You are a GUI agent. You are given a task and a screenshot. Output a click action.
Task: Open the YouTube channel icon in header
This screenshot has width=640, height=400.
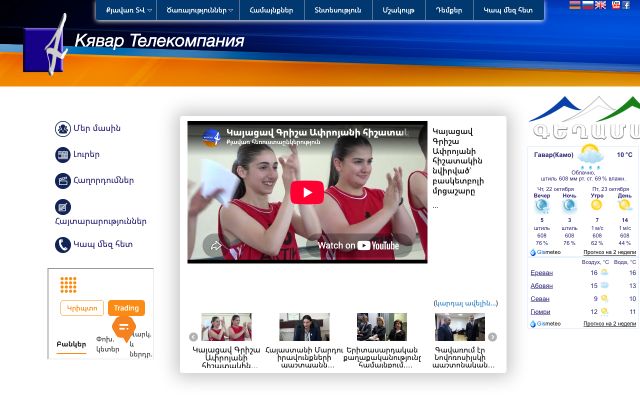pyautogui.click(x=616, y=5)
